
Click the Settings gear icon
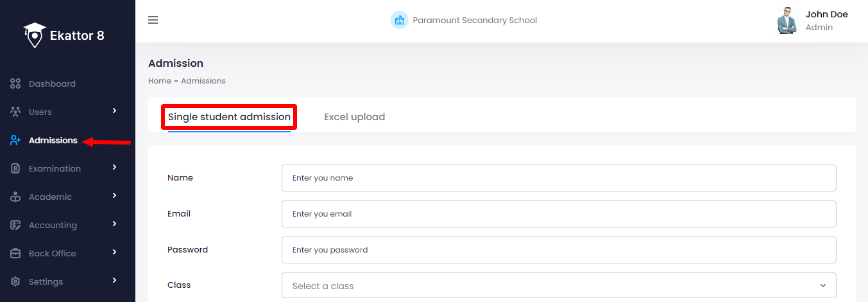[16, 281]
